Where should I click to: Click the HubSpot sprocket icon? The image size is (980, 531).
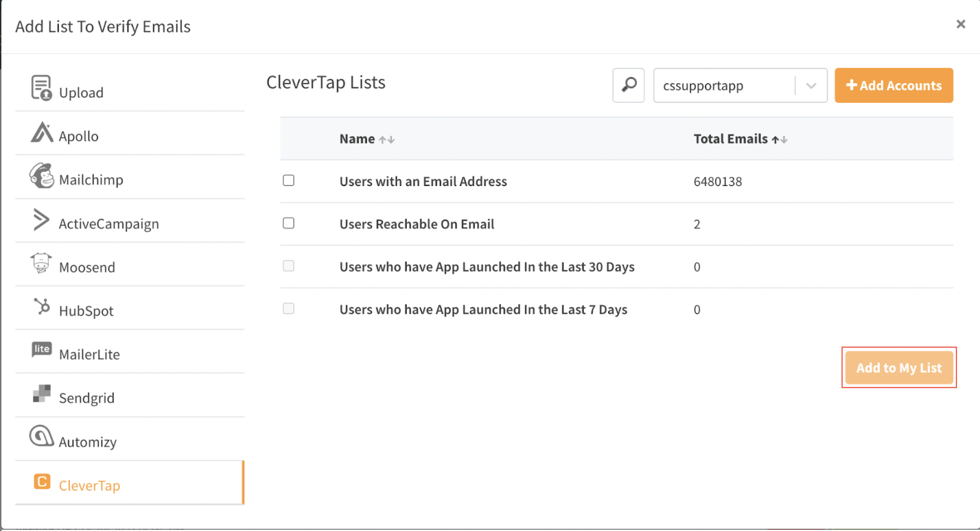(42, 306)
